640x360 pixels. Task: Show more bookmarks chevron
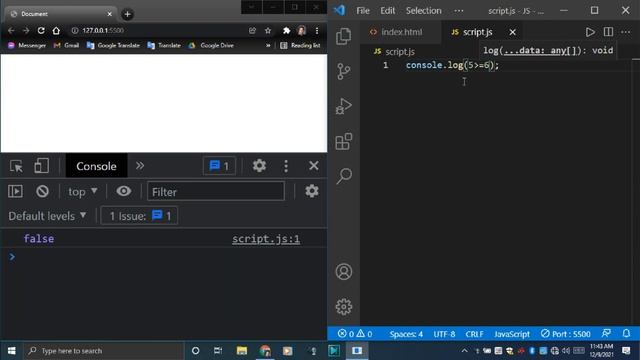click(x=268, y=45)
